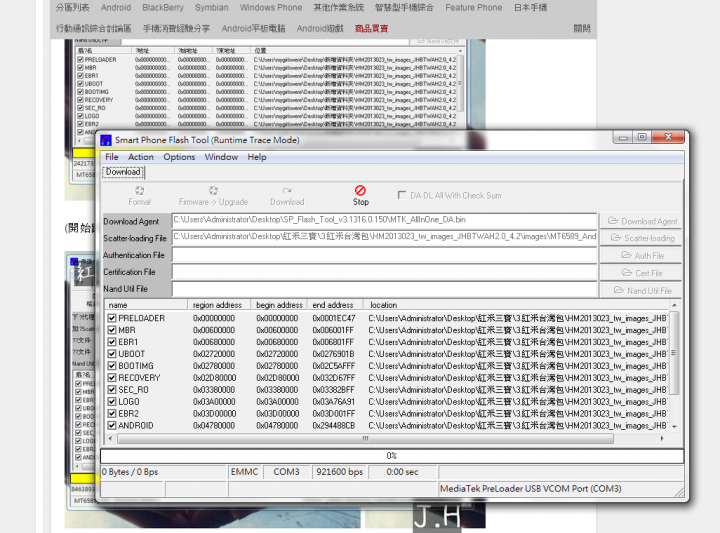The height and width of the screenshot is (533, 720).
Task: Click the 0% progress bar
Action: tap(392, 456)
